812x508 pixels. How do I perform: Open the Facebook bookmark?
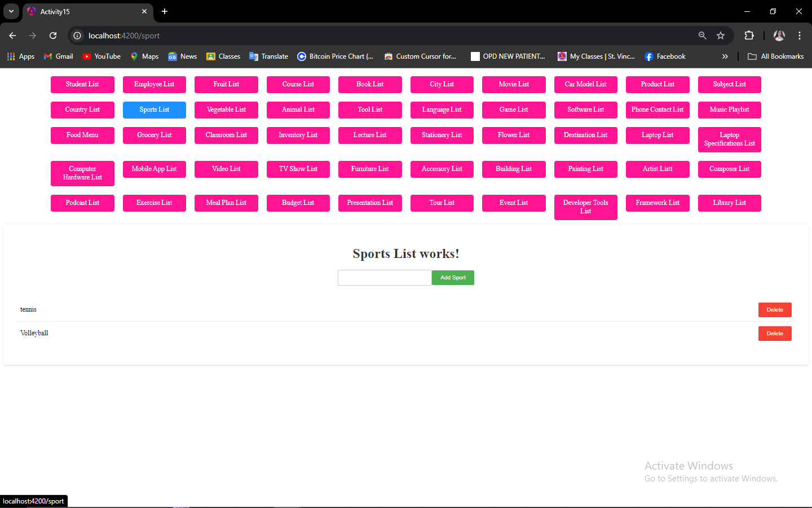point(665,56)
